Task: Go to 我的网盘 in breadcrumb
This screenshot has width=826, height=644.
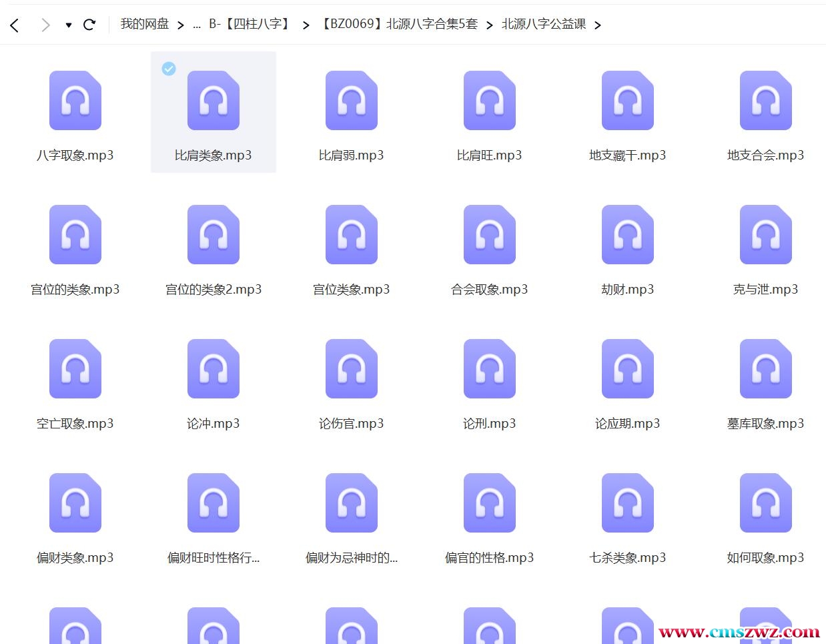Action: tap(144, 24)
